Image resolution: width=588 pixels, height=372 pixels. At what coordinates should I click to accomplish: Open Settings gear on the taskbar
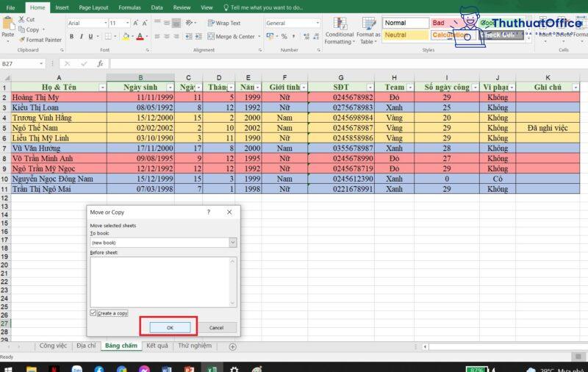[234, 369]
